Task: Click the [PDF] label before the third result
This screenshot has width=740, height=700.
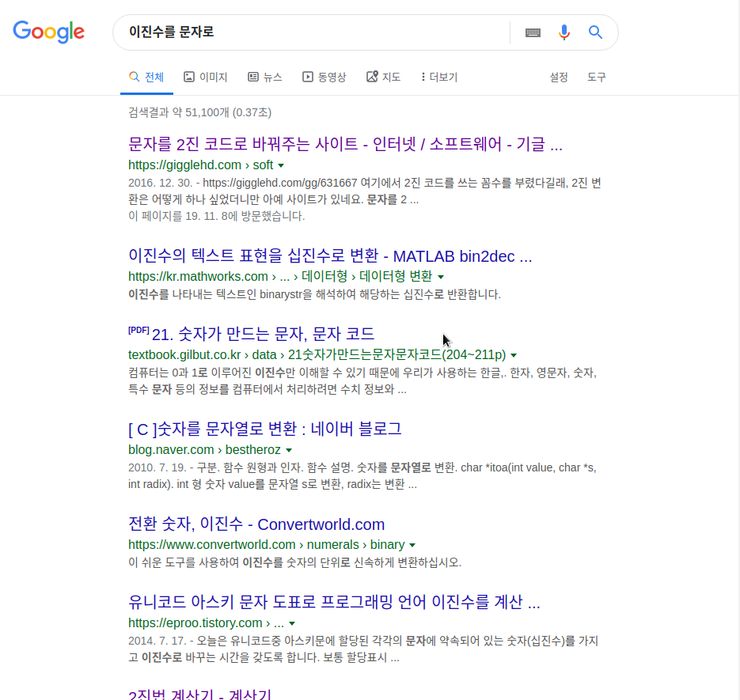Action: (139, 330)
